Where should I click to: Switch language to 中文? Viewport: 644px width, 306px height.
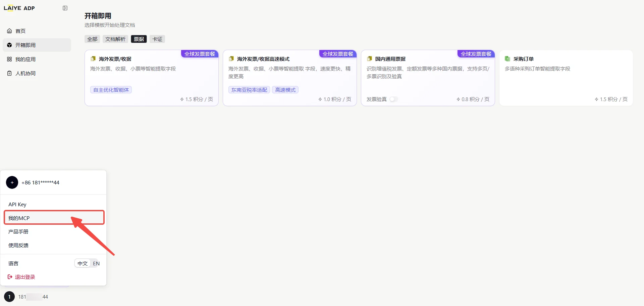[x=83, y=263]
